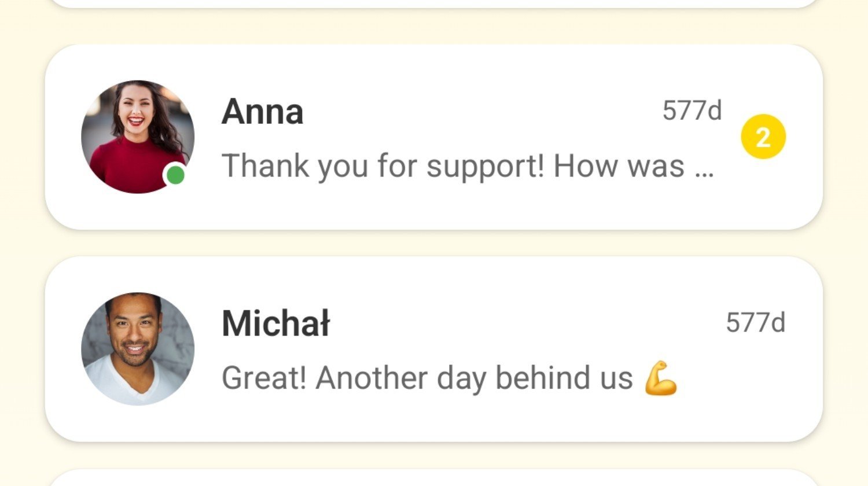Tap the 'How was' text in Anna's preview
The height and width of the screenshot is (486, 868).
[619, 166]
